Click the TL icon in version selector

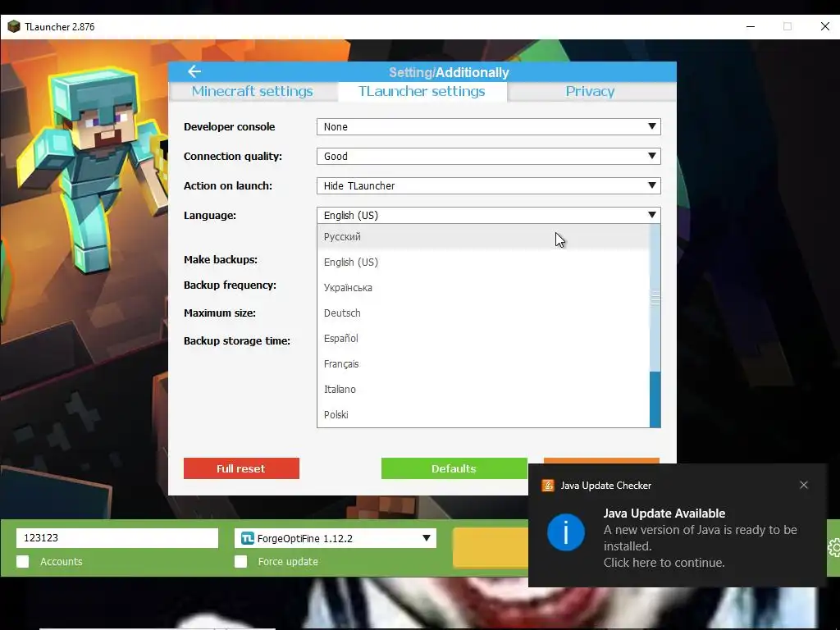(x=247, y=538)
